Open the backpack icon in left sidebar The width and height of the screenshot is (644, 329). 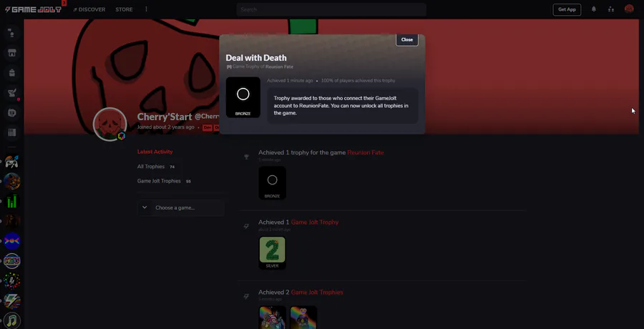click(12, 73)
